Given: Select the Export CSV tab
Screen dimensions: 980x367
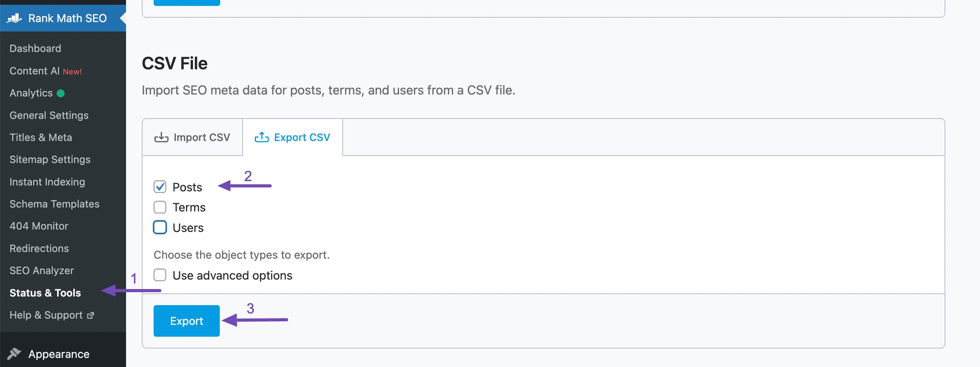Looking at the screenshot, I should click(x=293, y=137).
